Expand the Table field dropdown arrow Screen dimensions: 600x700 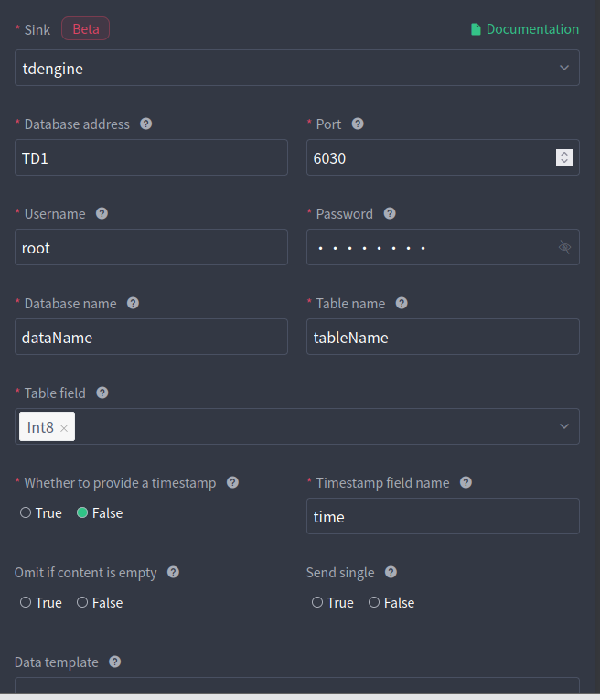[564, 426]
